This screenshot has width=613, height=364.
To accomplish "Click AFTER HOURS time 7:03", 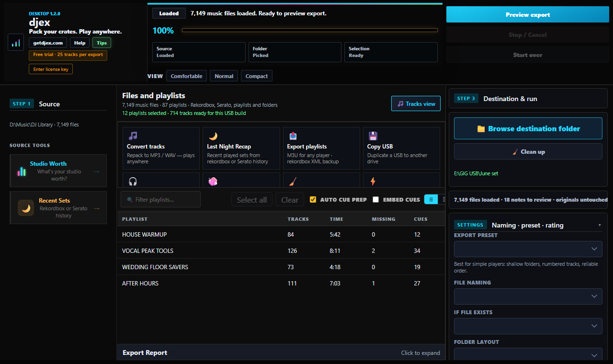I will point(335,284).
